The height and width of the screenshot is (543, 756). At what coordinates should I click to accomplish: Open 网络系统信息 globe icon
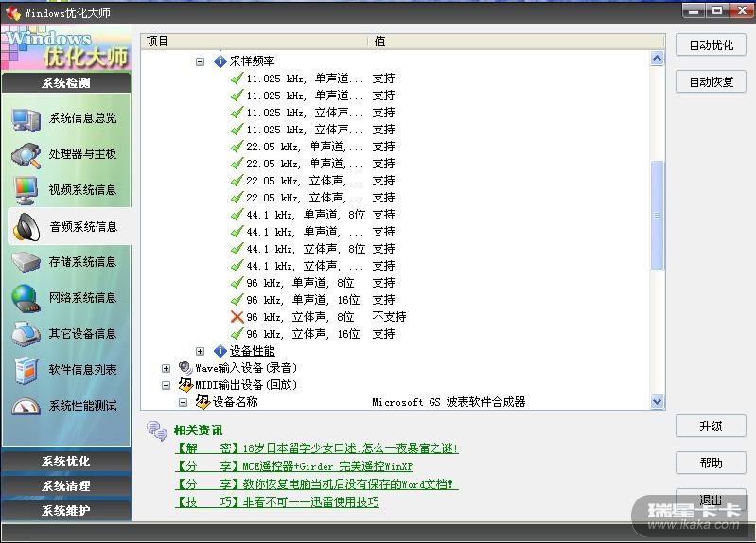pyautogui.click(x=25, y=298)
